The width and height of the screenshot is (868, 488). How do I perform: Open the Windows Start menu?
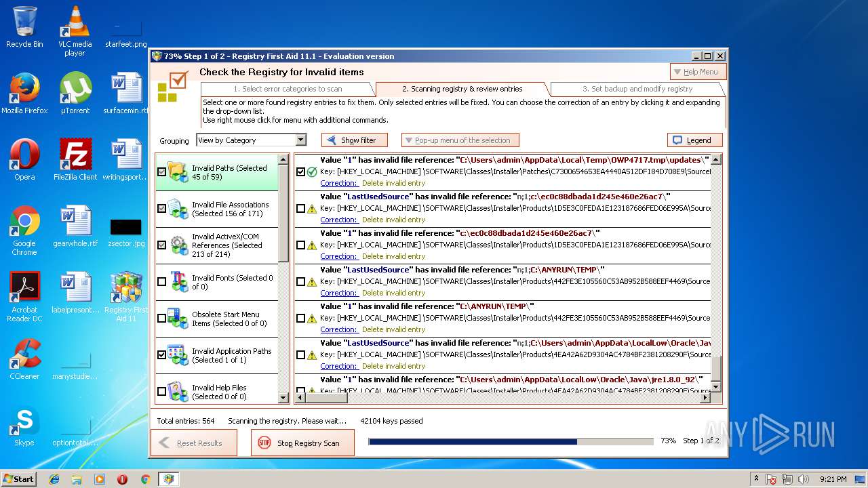click(x=19, y=479)
